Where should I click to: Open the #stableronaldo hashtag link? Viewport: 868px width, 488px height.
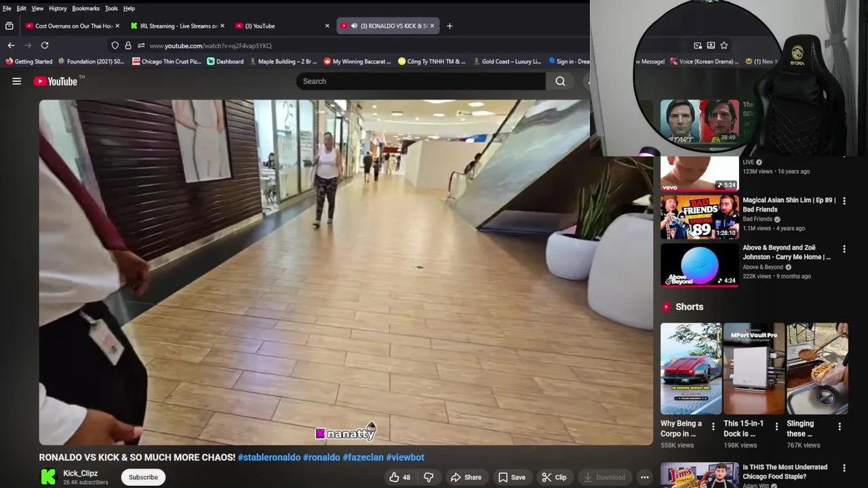269,457
